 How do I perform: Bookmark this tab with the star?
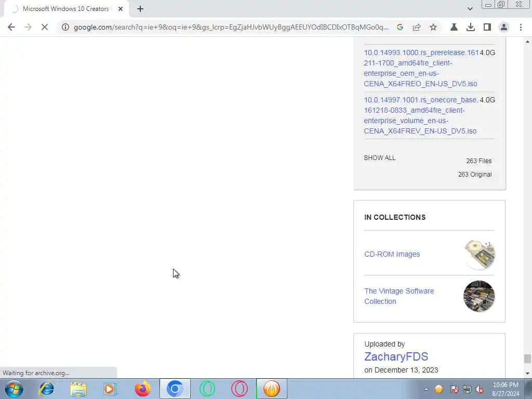click(433, 27)
